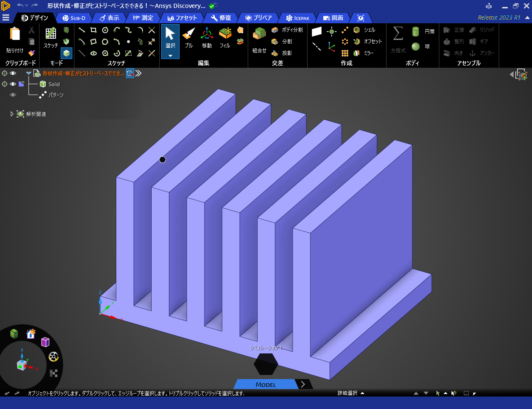Toggle the target lock icon for the root document

click(5, 73)
